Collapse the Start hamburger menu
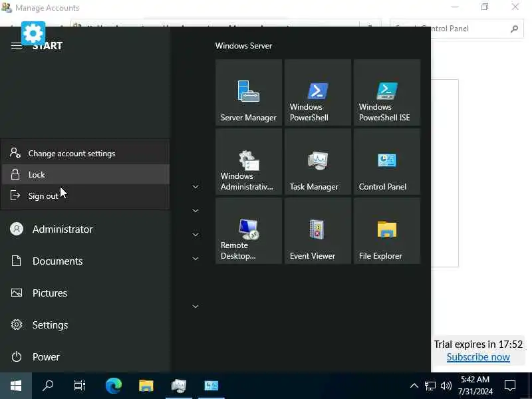 [x=16, y=45]
